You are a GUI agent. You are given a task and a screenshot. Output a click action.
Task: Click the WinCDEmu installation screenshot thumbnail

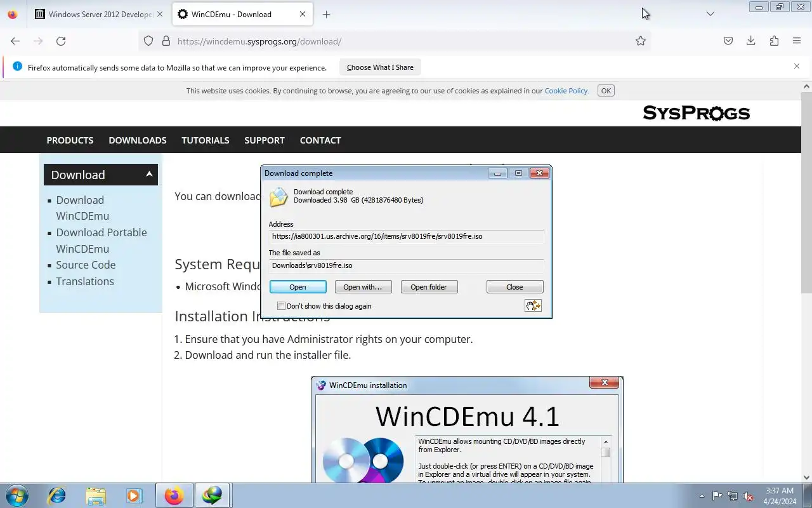click(x=467, y=430)
